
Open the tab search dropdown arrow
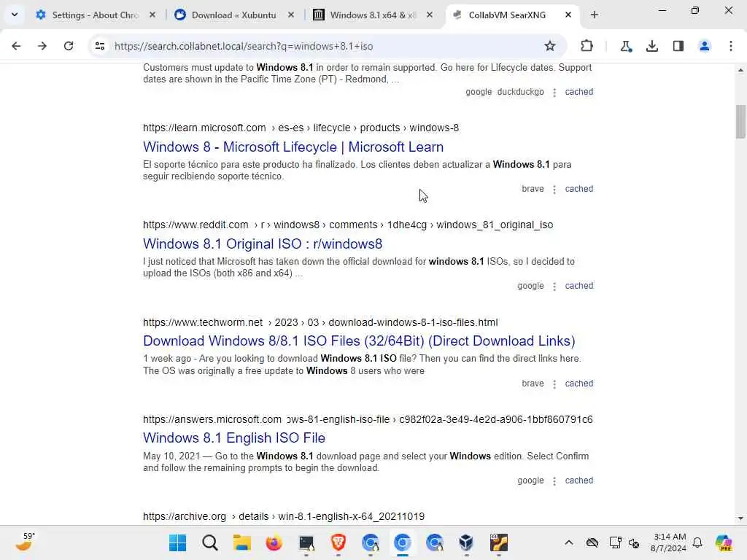[15, 15]
